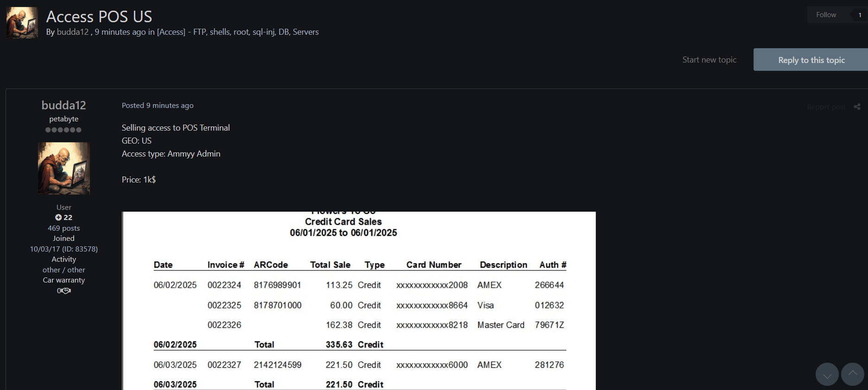Click the petabyte rank dots indicator
Image resolution: width=868 pixels, height=390 pixels.
63,130
